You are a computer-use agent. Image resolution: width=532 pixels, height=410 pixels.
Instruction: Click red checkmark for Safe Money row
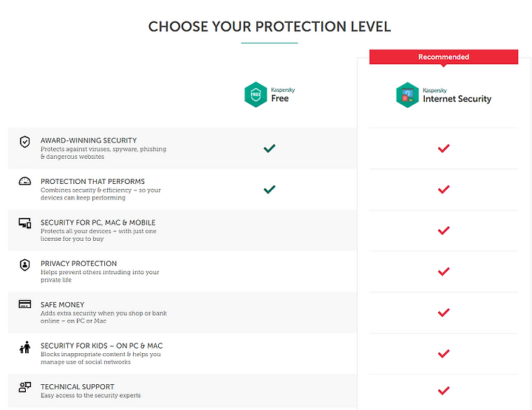click(x=443, y=312)
